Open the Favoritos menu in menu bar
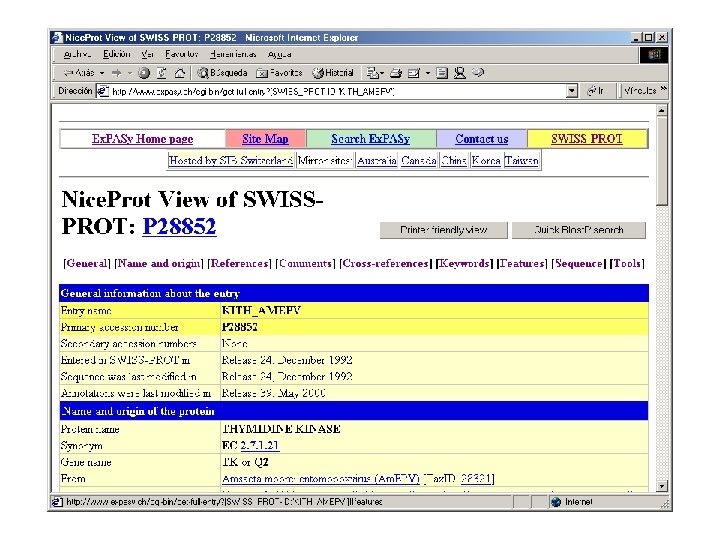 click(182, 54)
